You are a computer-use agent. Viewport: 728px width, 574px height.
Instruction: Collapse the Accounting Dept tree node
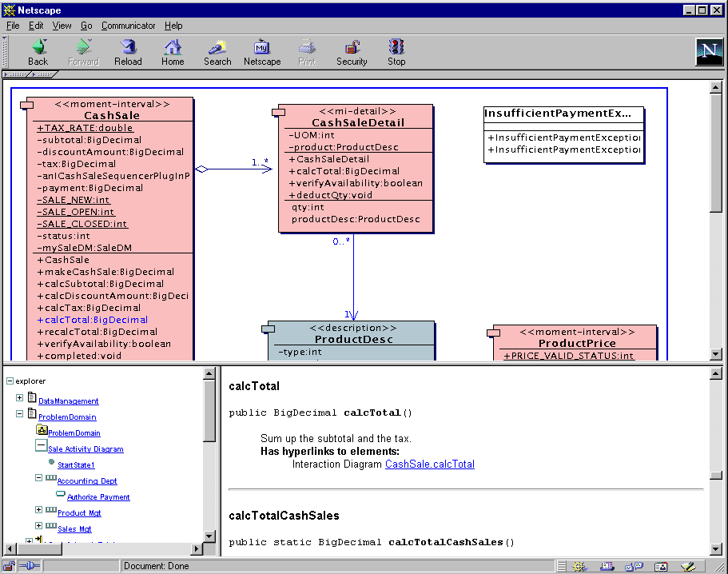38,478
